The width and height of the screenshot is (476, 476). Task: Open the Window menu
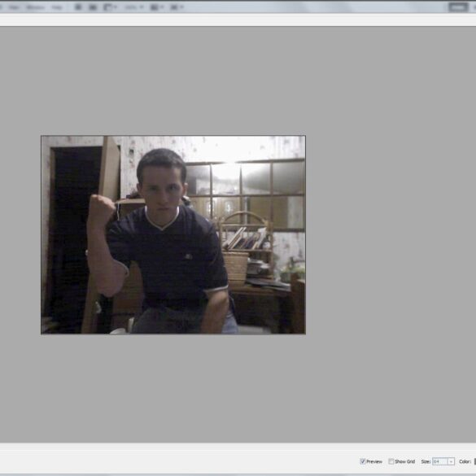(36, 7)
